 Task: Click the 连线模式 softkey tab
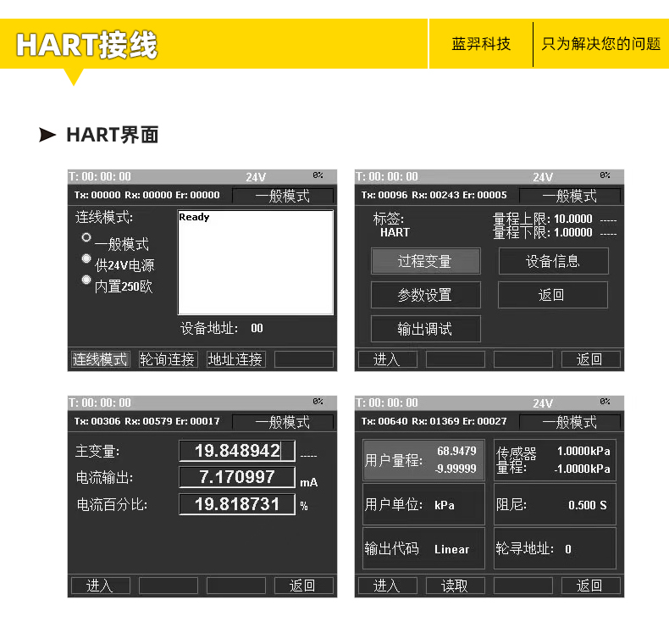[100, 359]
